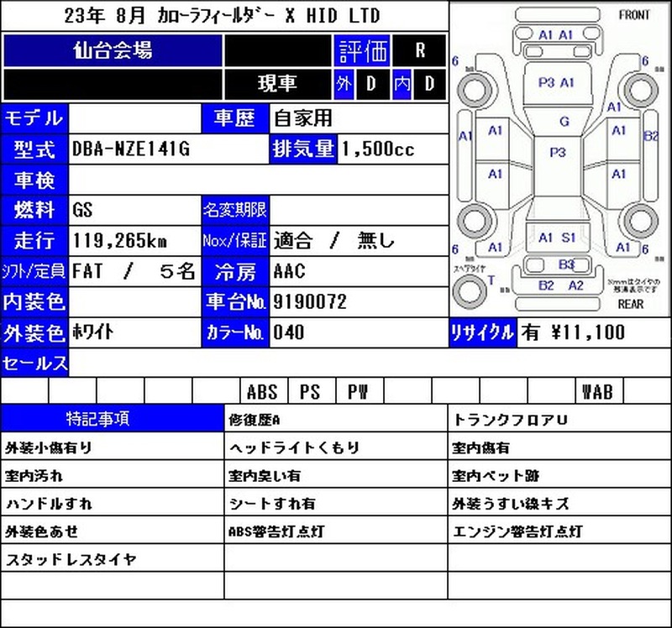This screenshot has width=672, height=628.
Task: Click the 評価 grade label
Action: pos(362,50)
